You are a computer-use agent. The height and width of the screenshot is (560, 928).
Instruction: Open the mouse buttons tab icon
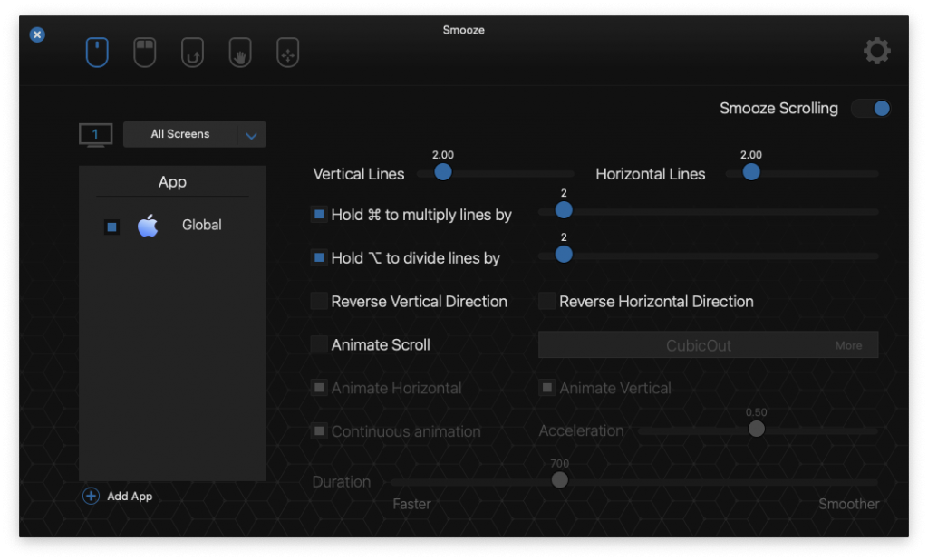click(x=145, y=52)
